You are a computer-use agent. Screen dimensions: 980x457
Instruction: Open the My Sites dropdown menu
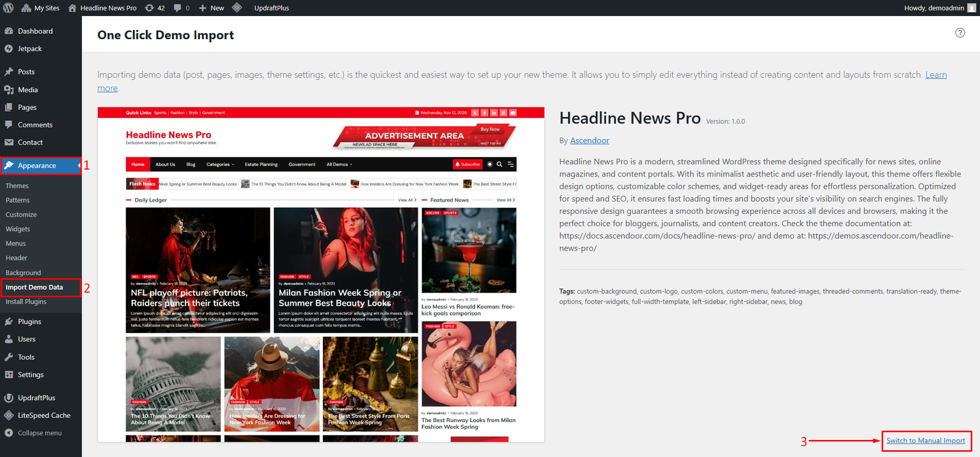tap(40, 8)
